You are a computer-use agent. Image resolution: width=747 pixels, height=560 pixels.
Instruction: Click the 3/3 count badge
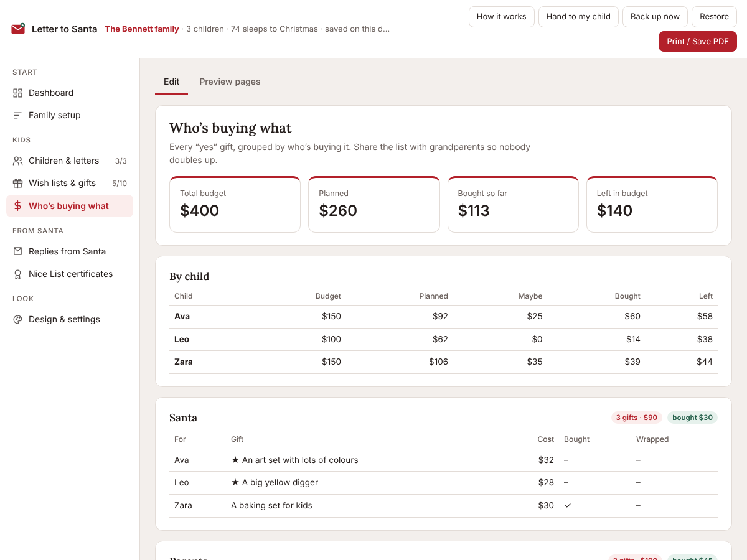click(x=121, y=161)
